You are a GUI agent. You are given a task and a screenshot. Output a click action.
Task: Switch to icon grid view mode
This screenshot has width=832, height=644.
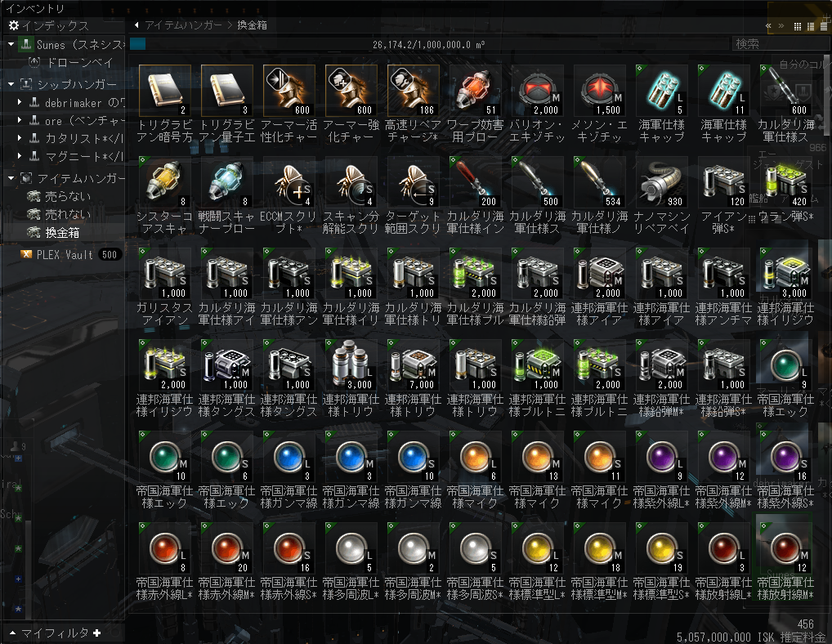[x=798, y=26]
